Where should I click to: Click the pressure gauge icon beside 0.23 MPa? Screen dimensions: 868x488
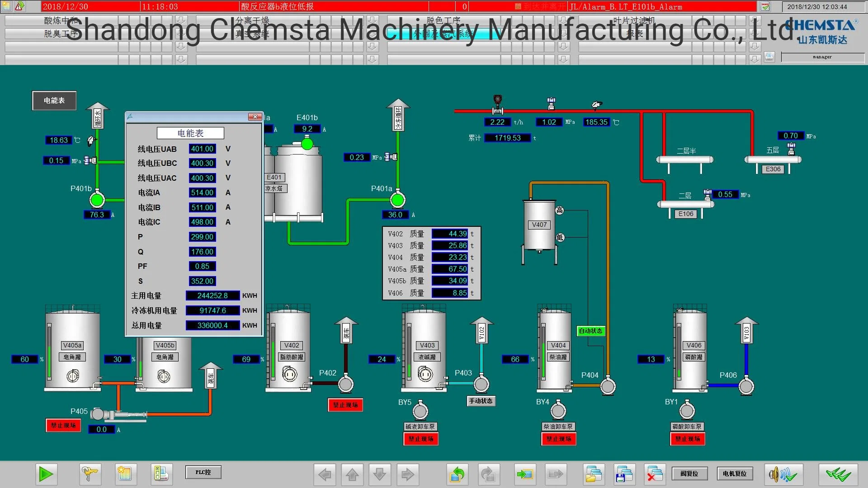391,157
